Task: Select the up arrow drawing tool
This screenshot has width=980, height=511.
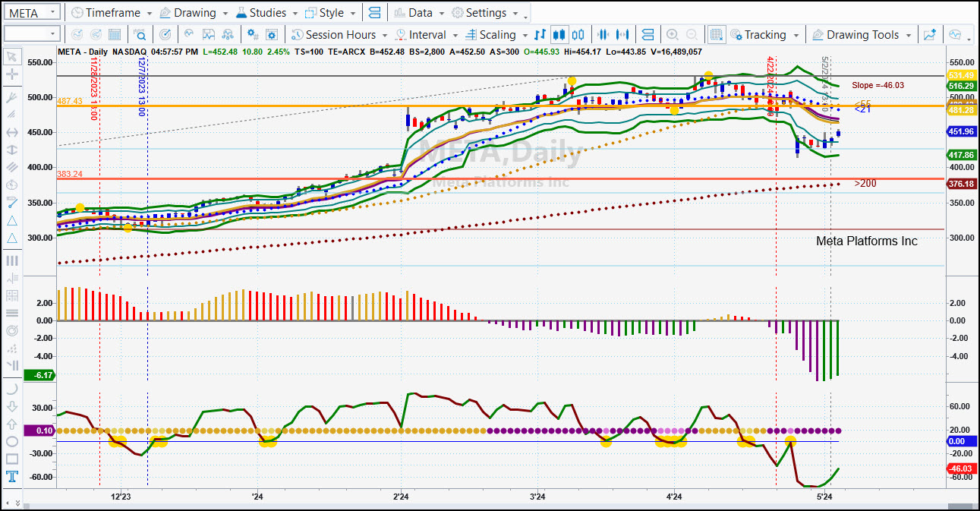Action: click(12, 424)
